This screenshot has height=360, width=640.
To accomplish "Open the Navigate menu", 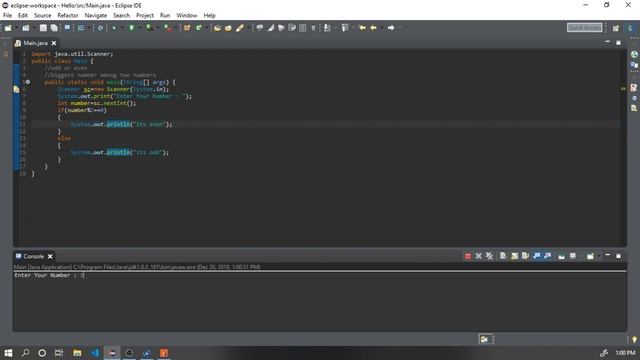I will pyautogui.click(x=96, y=16).
